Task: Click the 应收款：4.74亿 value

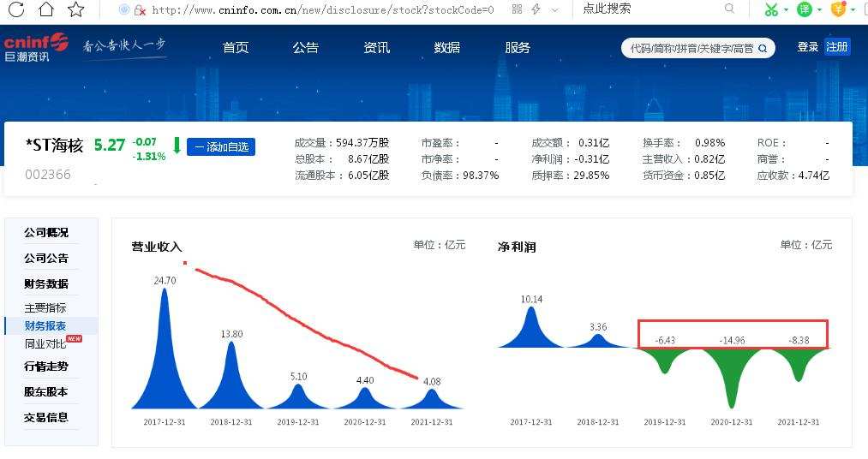Action: [793, 176]
